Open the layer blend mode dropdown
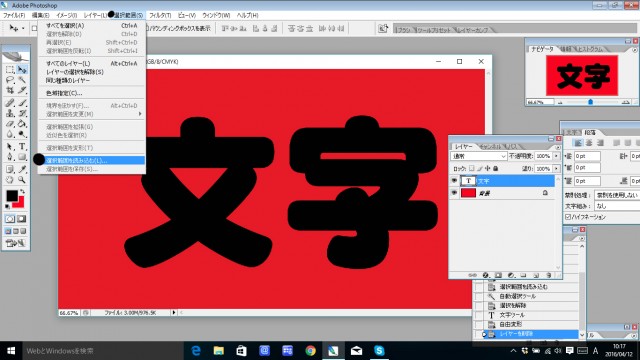 coord(478,156)
